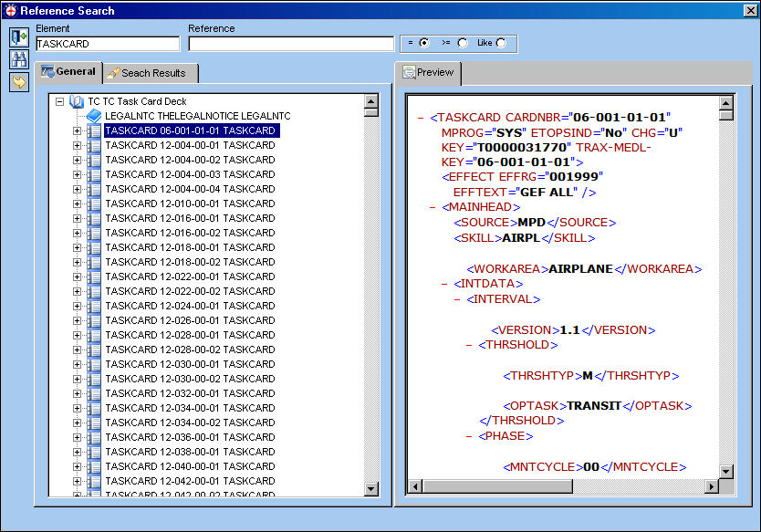Collapse the MAINHEAD XML node in preview
This screenshot has width=761, height=532.
click(x=432, y=207)
